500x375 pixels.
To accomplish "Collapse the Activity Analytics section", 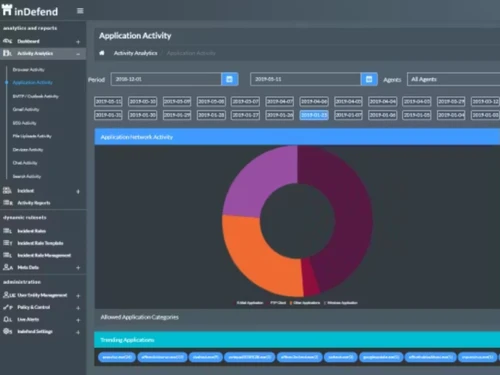I will (x=78, y=54).
